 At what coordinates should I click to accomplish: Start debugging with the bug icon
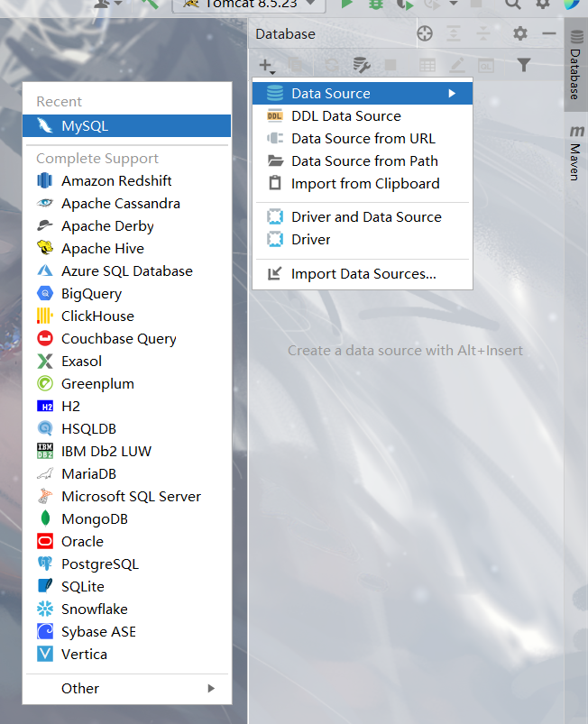376,4
